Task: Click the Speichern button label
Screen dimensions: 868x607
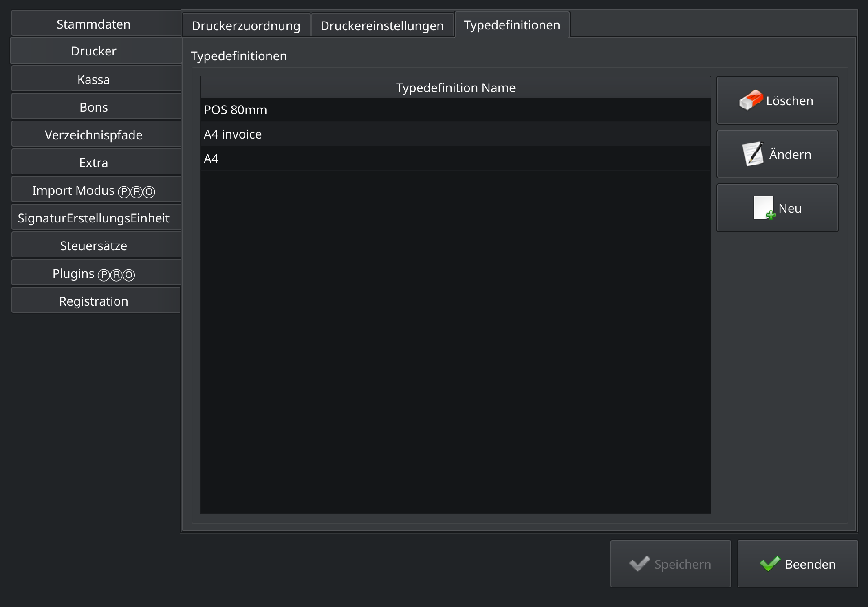Action: pos(683,564)
